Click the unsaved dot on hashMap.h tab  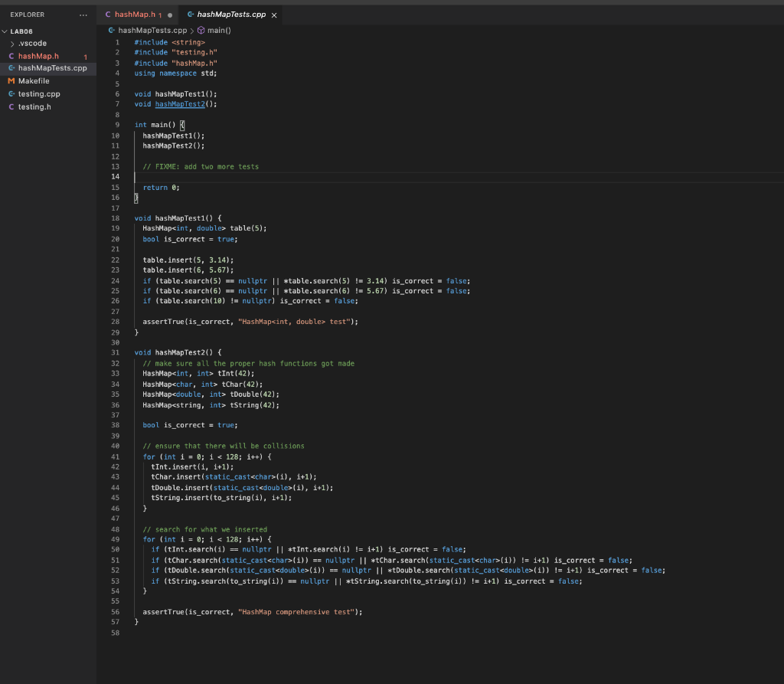click(169, 15)
